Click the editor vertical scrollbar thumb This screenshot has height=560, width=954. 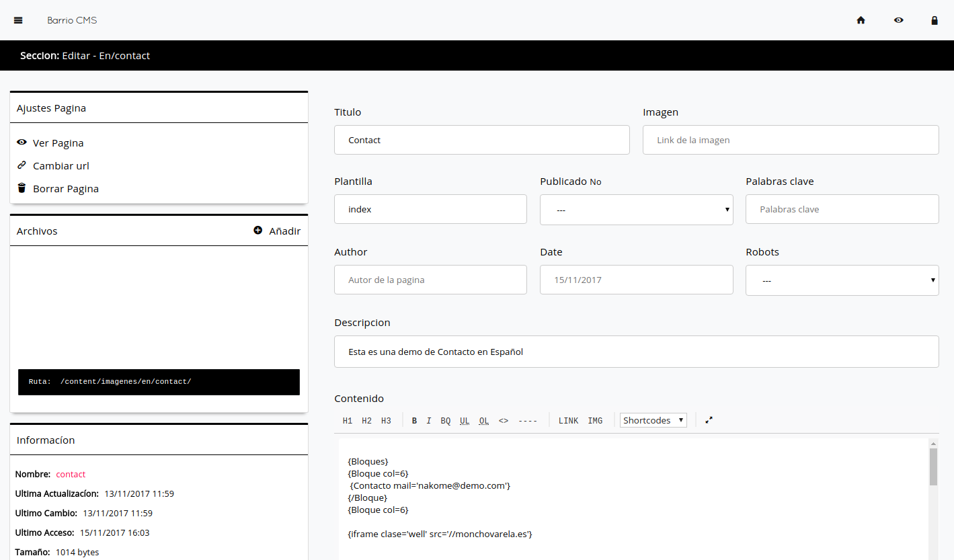933,467
